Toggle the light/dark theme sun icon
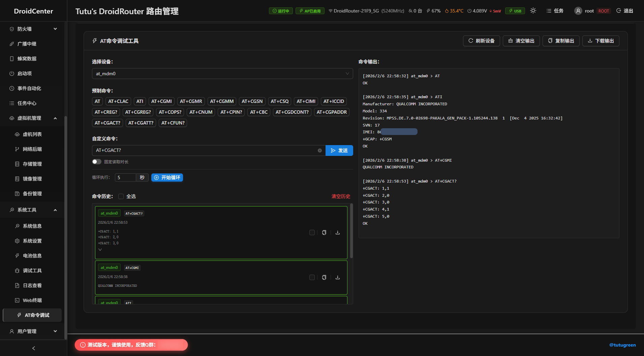This screenshot has height=356, width=644. tap(533, 11)
